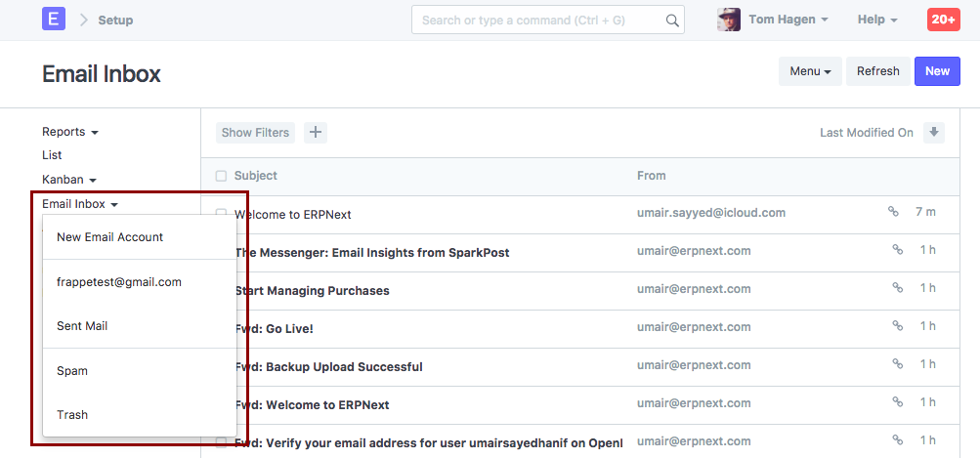Select New Email Account menu item
The width and height of the screenshot is (980, 458).
[110, 237]
